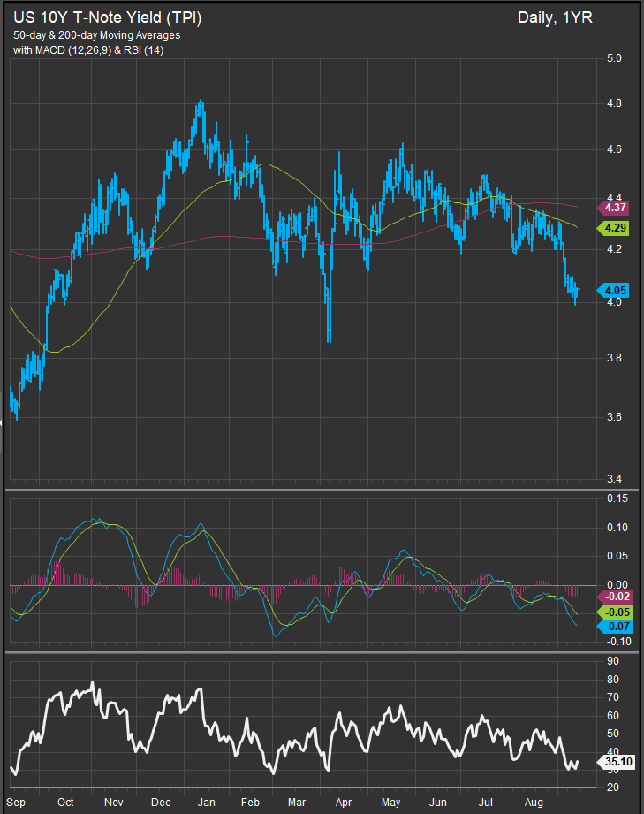This screenshot has width=644, height=814.
Task: Click the 5.0 yield axis label
Action: pyautogui.click(x=615, y=58)
